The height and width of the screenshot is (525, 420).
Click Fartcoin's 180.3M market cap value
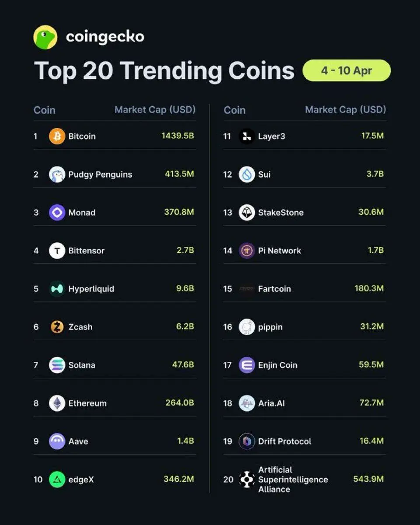tap(369, 288)
